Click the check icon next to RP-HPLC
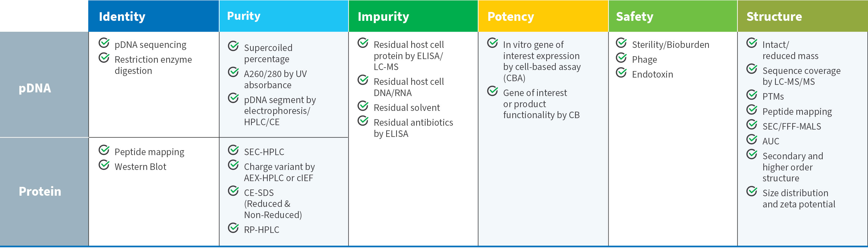 [x=233, y=228]
